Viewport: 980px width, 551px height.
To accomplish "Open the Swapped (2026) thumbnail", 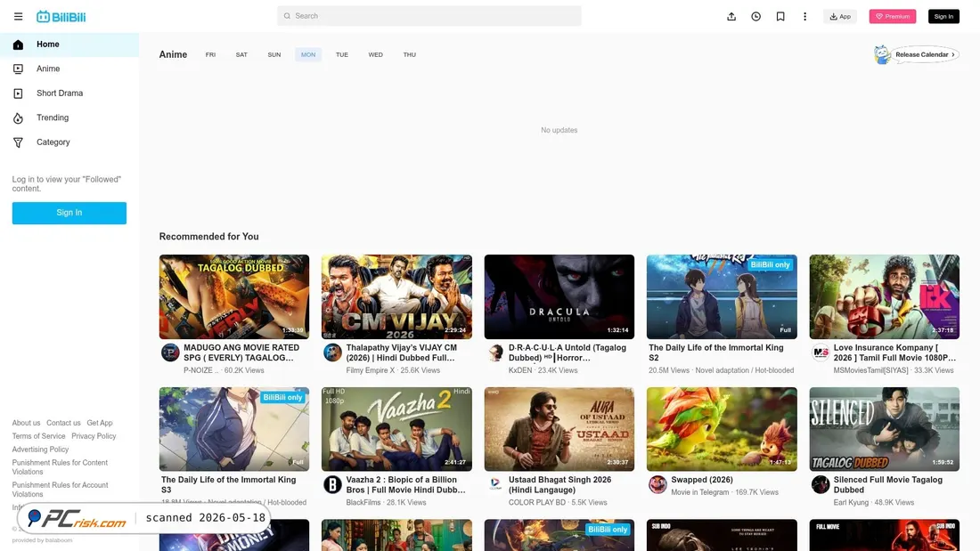I will tap(722, 429).
